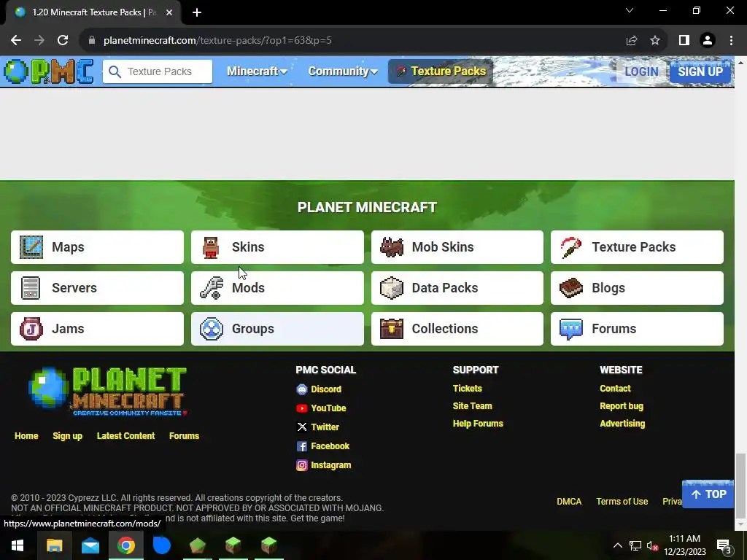Click the muted volume tray icon
Screen dimensions: 747x560
coord(652,545)
